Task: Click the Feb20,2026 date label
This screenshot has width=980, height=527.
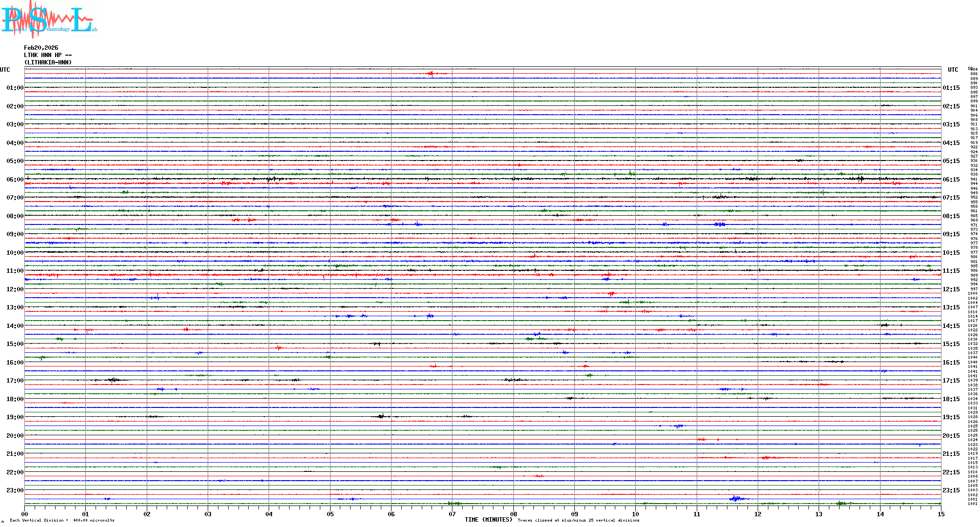Action: point(41,48)
